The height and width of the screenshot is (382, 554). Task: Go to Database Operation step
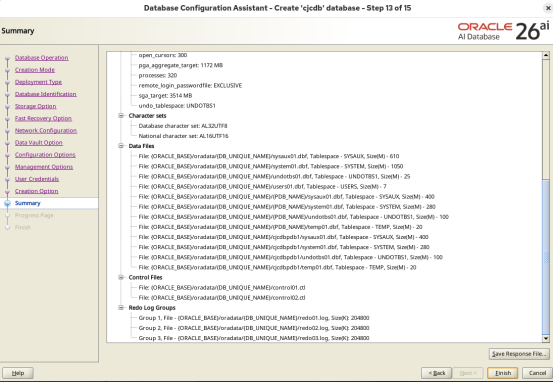point(42,58)
